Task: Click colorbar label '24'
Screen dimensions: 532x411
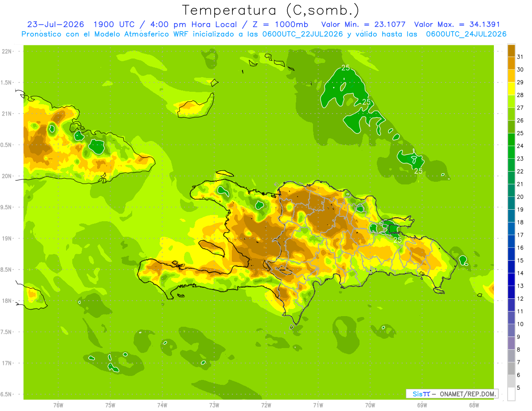Action: pyautogui.click(x=520, y=146)
